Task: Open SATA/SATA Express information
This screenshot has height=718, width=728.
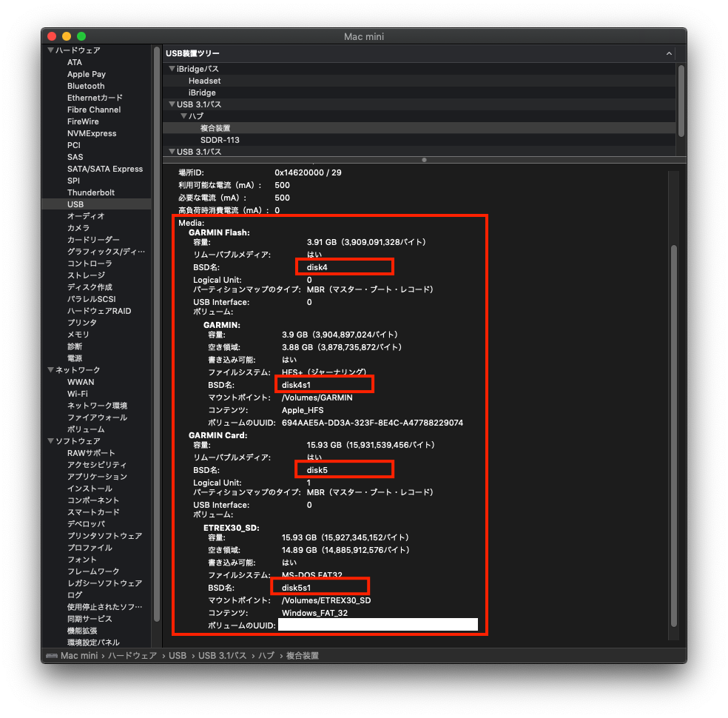Action: click(x=105, y=169)
